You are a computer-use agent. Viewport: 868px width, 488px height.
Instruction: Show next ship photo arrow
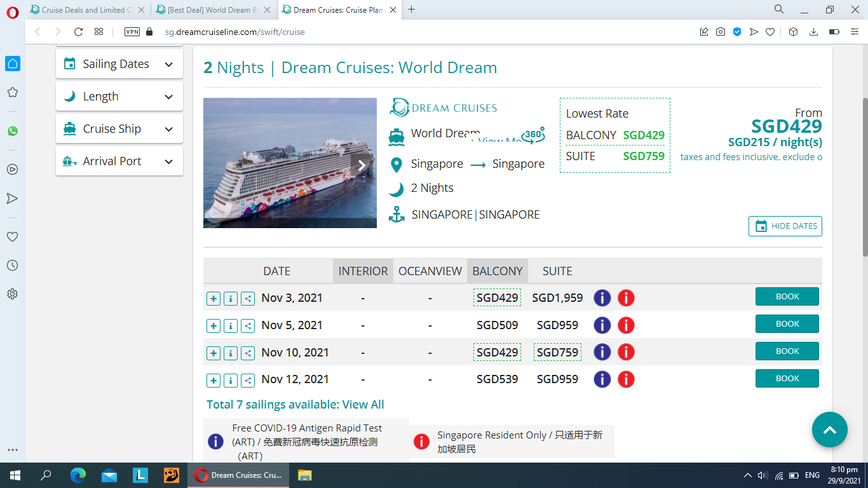[362, 166]
